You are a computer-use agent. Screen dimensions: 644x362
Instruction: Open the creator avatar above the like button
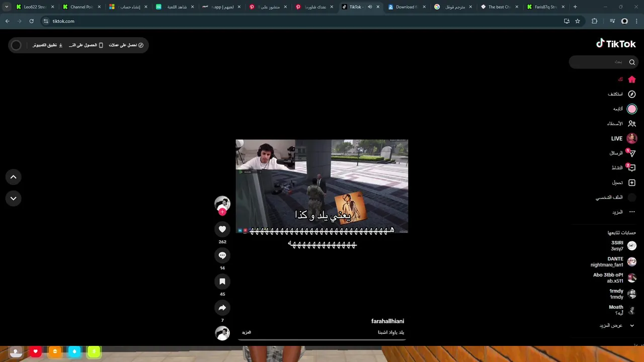click(x=222, y=203)
